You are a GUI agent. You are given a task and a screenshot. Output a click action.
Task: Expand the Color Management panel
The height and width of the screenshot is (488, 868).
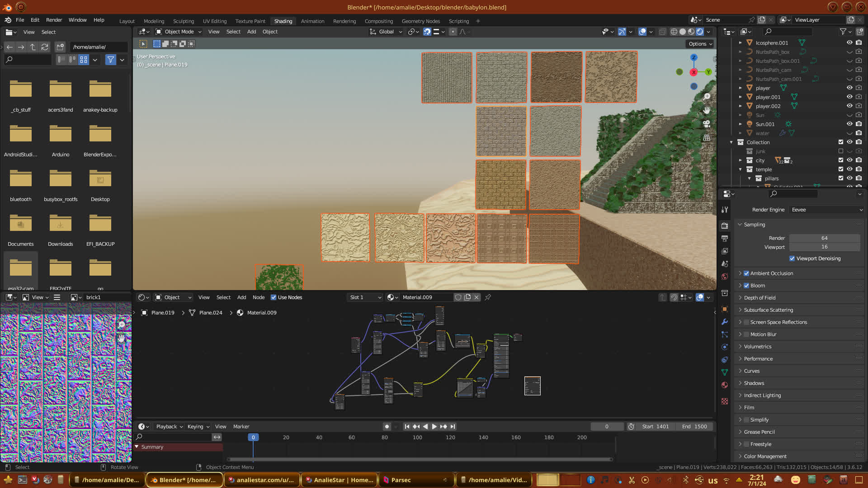pyautogui.click(x=765, y=456)
